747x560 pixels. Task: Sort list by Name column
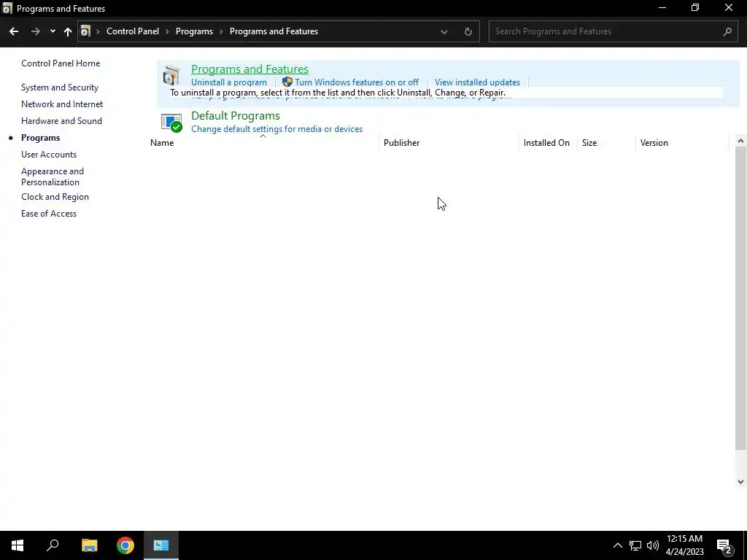click(263, 143)
